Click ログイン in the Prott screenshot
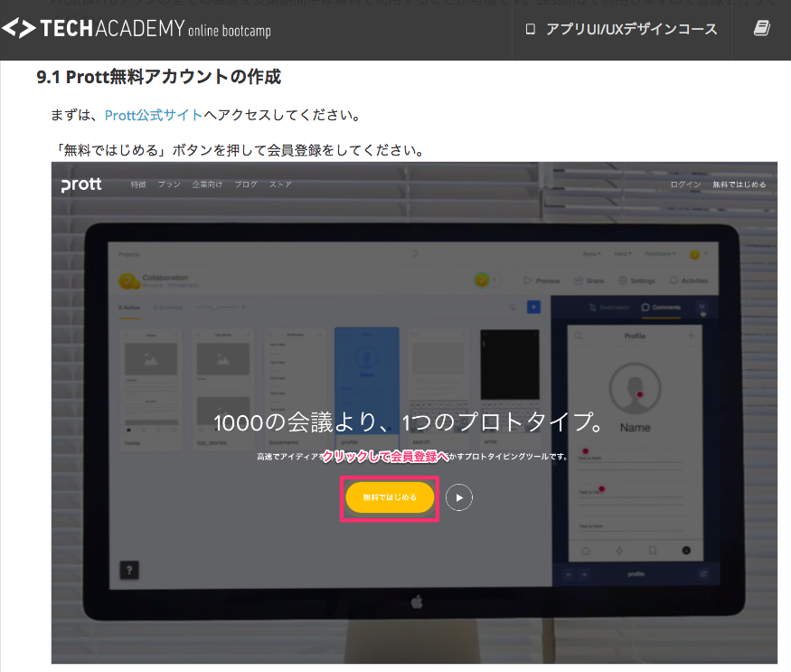 [x=685, y=185]
